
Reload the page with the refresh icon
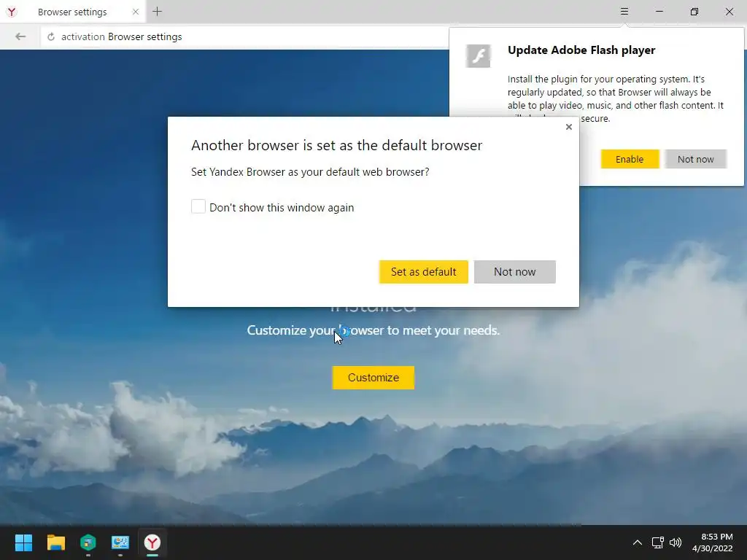point(51,36)
